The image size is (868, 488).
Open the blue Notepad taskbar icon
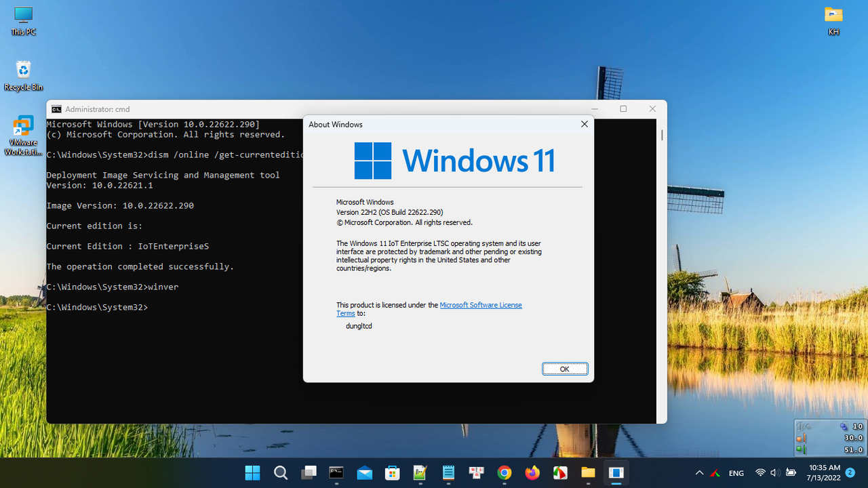(448, 472)
